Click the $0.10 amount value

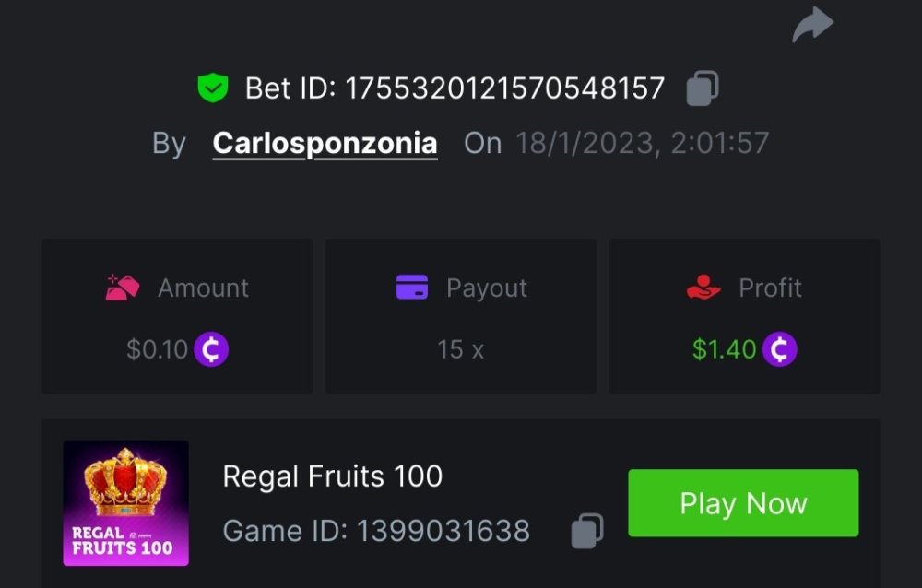(x=157, y=349)
